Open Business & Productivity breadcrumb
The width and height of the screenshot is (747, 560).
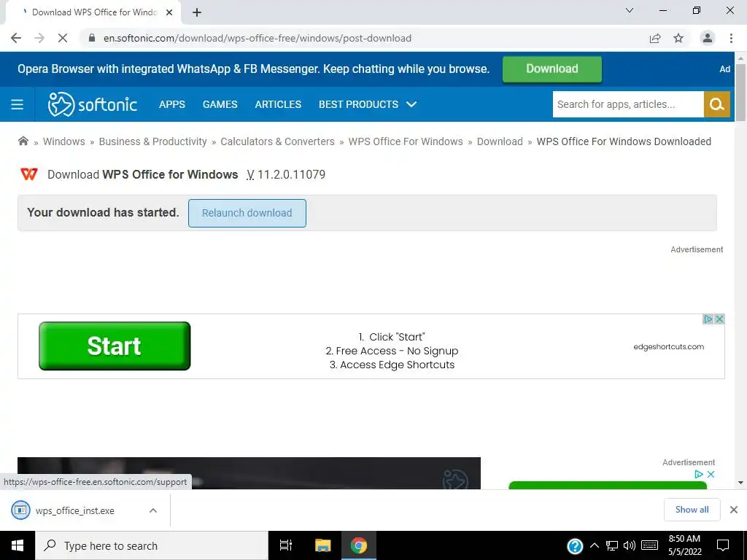153,141
